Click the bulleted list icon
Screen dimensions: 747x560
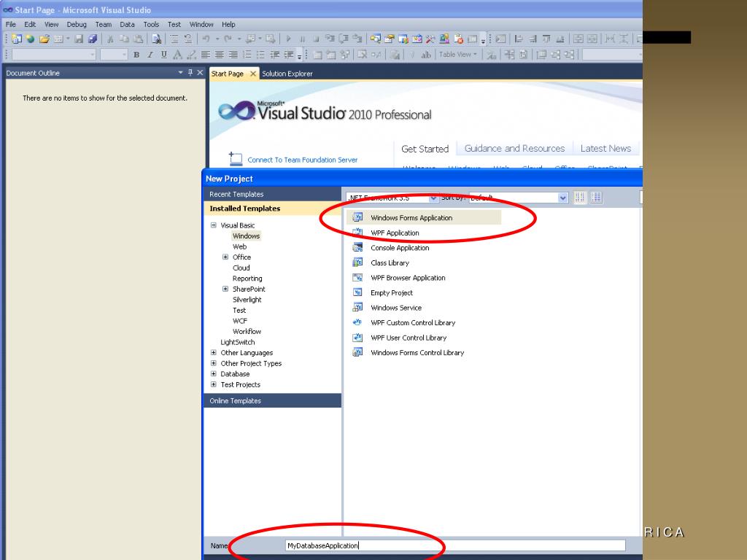coord(260,55)
